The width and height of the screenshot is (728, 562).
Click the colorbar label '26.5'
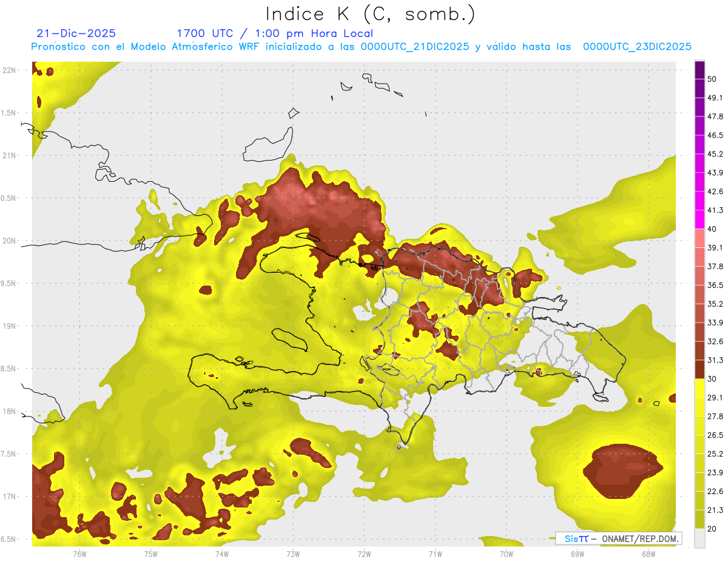tap(715, 435)
